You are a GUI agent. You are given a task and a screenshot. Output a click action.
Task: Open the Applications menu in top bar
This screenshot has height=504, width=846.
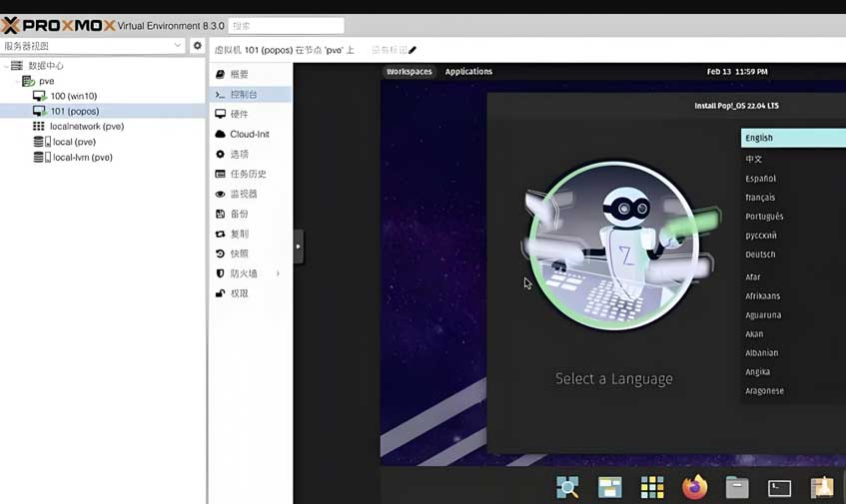click(x=468, y=72)
